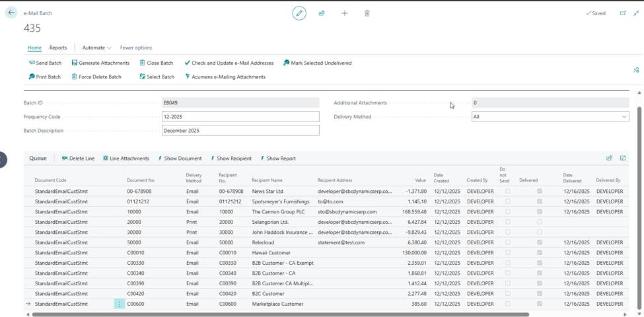The height and width of the screenshot is (317, 644).
Task: Collapse page with shrink arrows icon
Action: pos(636,13)
